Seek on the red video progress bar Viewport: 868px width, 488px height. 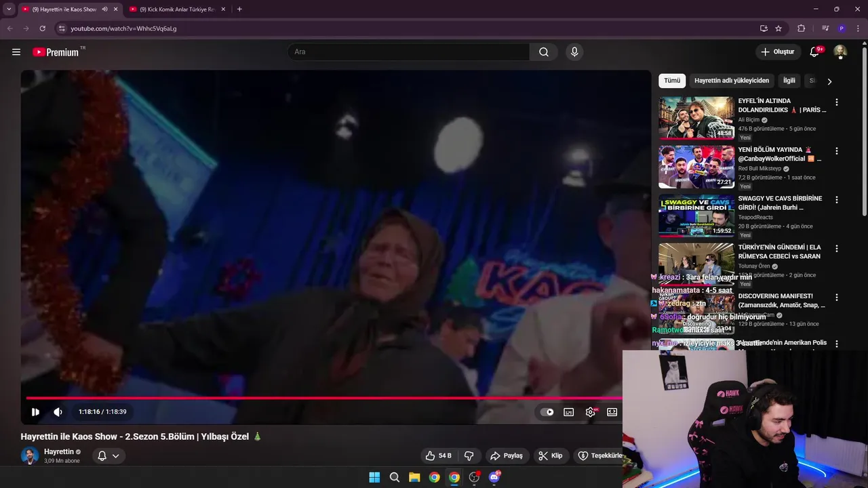pos(324,398)
